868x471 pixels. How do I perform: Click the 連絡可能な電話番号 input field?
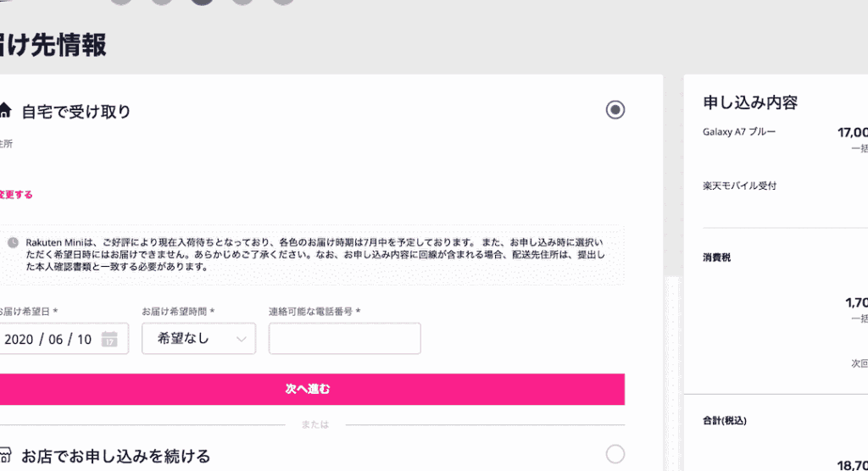(x=344, y=339)
